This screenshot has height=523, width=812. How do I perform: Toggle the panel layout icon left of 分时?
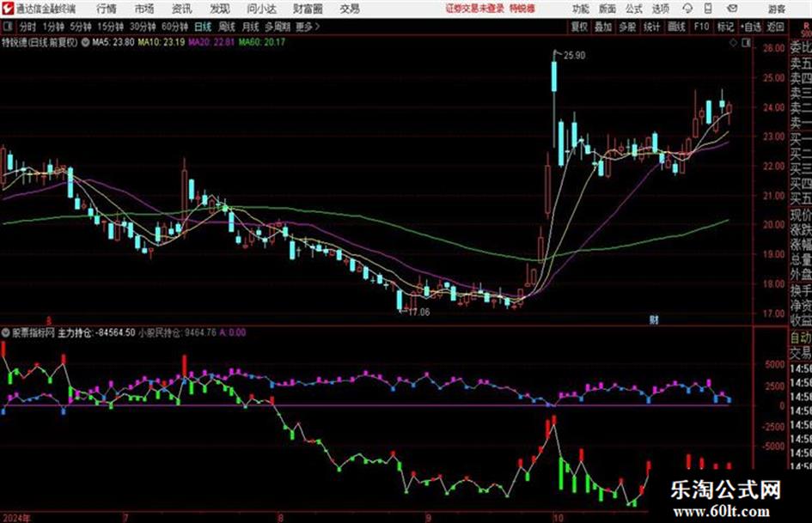(7, 27)
